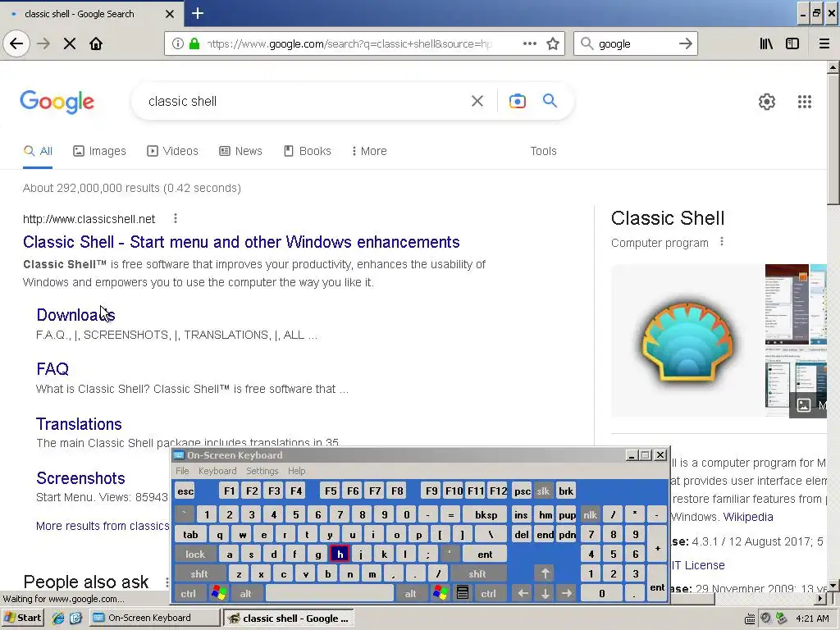
Task: Switch to On-Screen Keyboard taskbar button
Action: click(155, 618)
